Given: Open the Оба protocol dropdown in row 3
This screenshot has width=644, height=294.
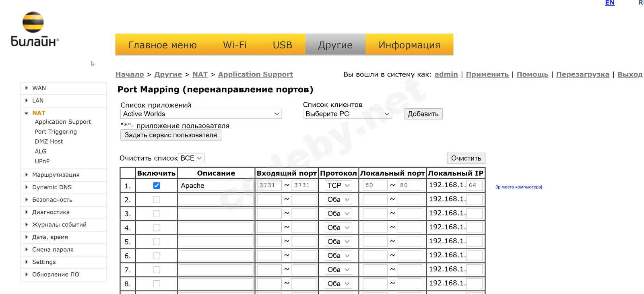Looking at the screenshot, I should 339,213.
